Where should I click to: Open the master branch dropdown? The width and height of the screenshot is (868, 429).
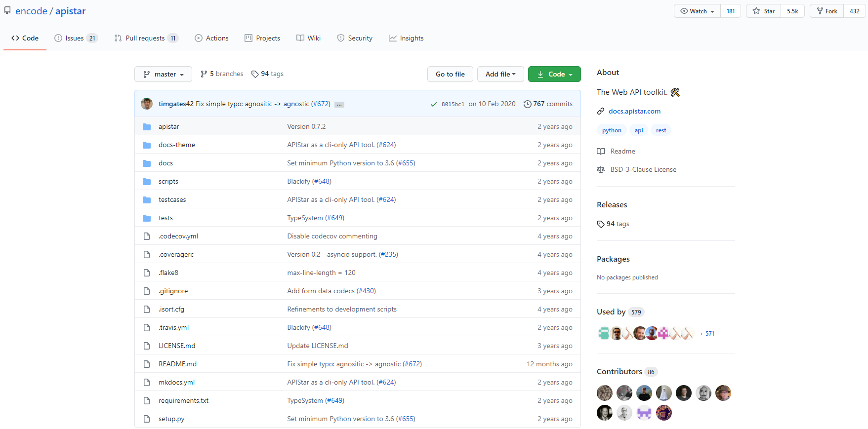163,74
